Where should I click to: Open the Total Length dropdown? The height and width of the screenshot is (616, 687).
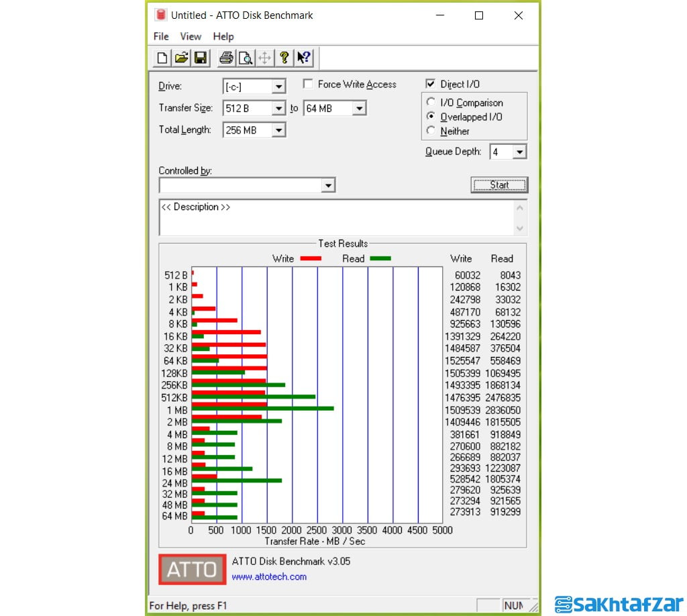click(x=279, y=130)
